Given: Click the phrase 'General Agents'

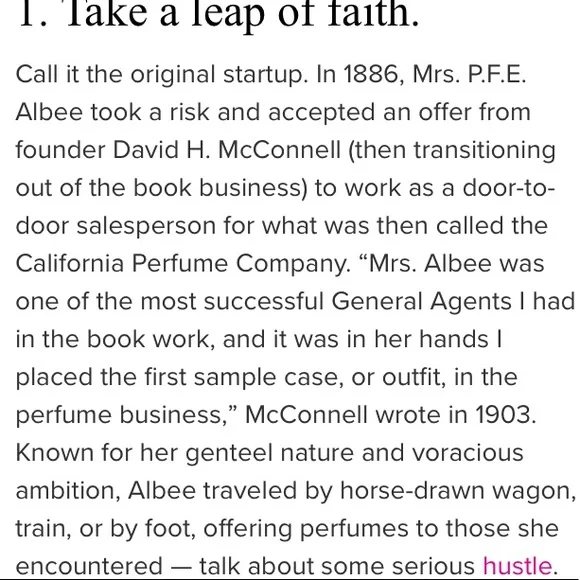Looking at the screenshot, I should (421, 302).
